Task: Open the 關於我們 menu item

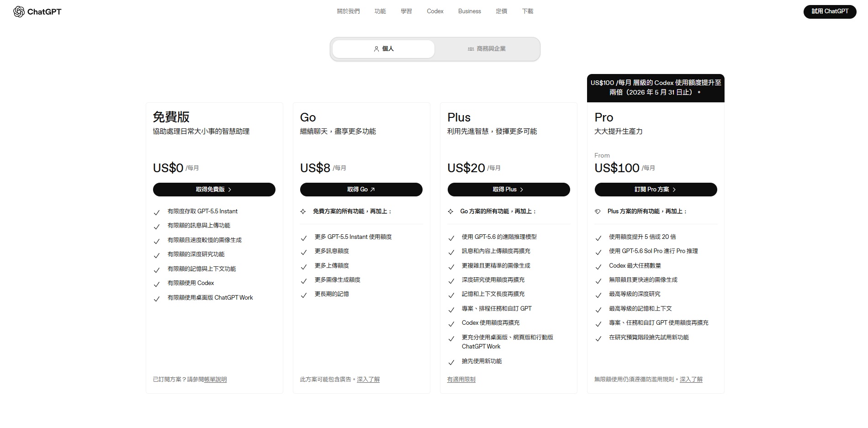Action: pos(349,11)
